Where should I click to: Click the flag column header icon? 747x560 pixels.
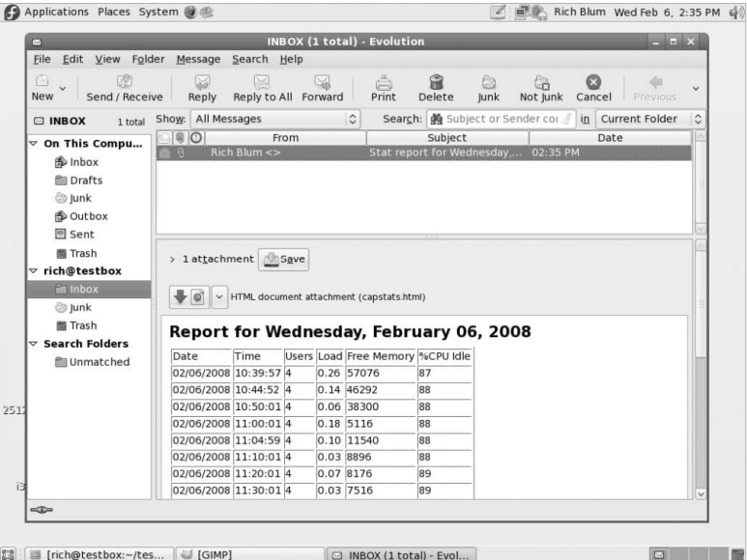196,138
